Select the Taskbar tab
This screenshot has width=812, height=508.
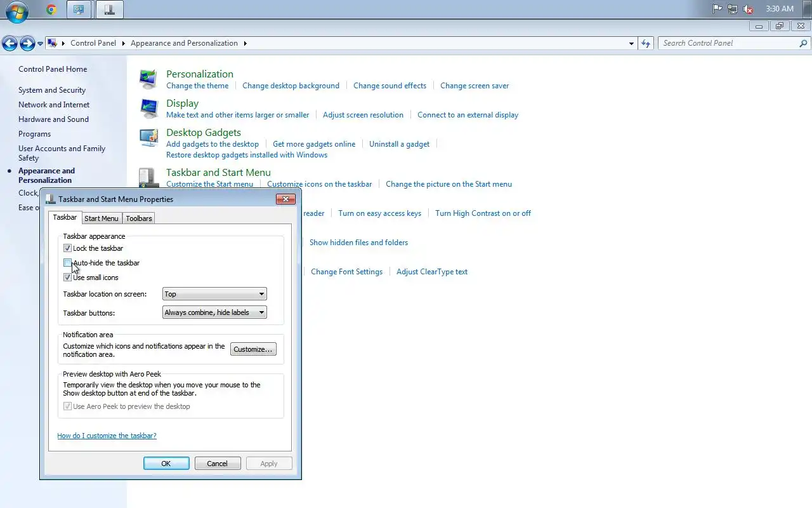coord(65,217)
